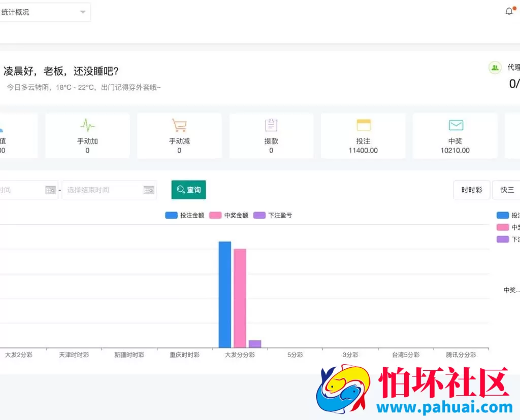Click the magnifier icon inside the 查询 button

click(x=181, y=190)
